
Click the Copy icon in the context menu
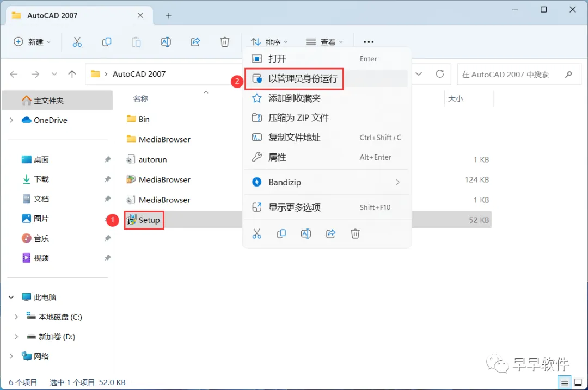pos(281,234)
